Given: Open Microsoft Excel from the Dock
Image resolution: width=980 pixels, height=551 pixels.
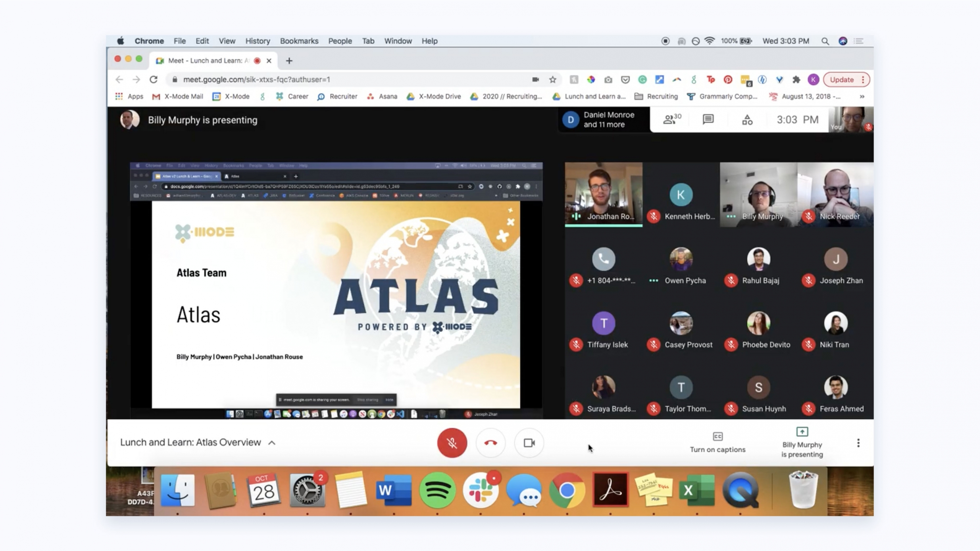Looking at the screenshot, I should [697, 490].
